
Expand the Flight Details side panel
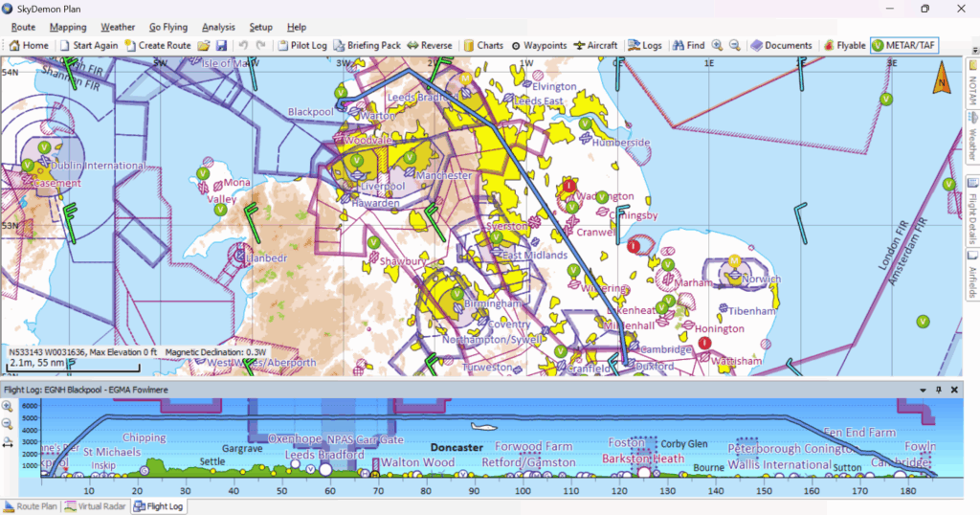[973, 212]
